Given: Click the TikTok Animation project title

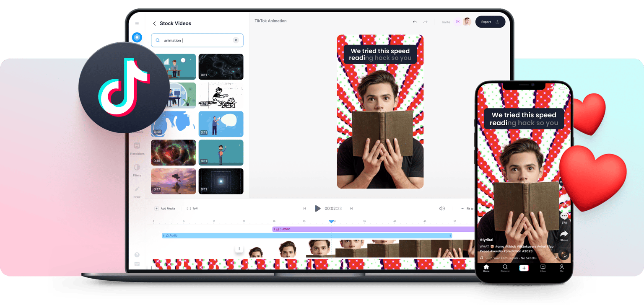Looking at the screenshot, I should (x=270, y=21).
